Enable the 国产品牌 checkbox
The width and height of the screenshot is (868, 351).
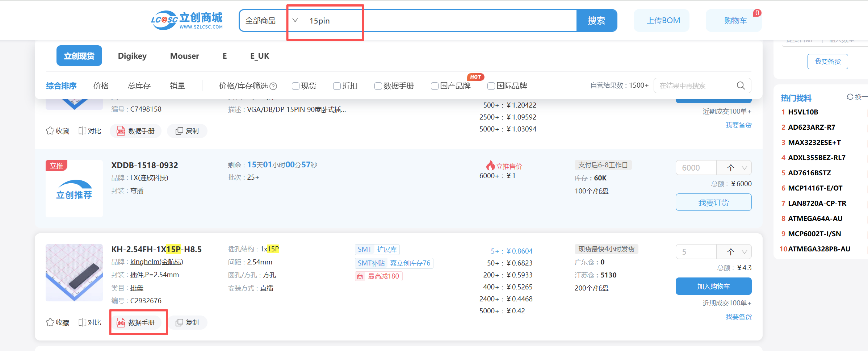coord(435,86)
